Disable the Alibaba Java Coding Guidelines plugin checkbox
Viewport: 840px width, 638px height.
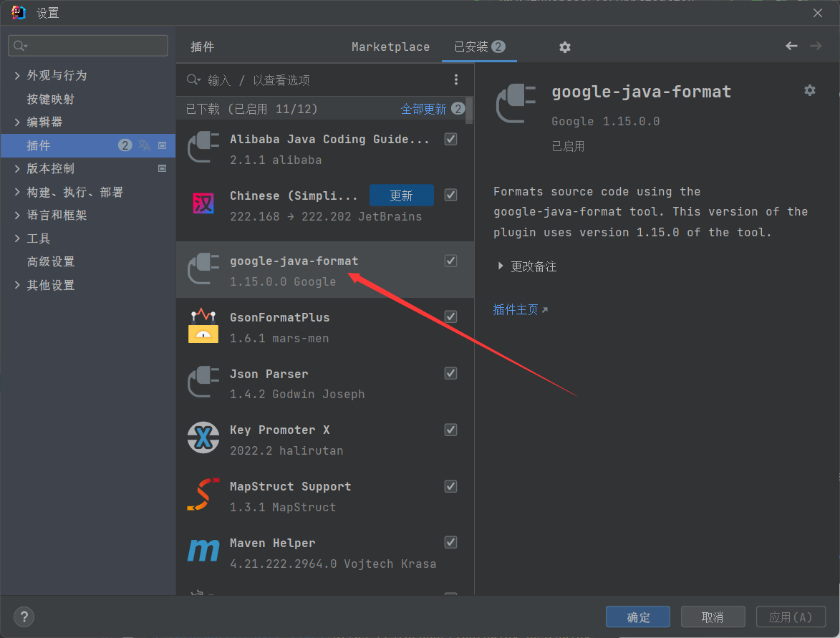pyautogui.click(x=450, y=140)
